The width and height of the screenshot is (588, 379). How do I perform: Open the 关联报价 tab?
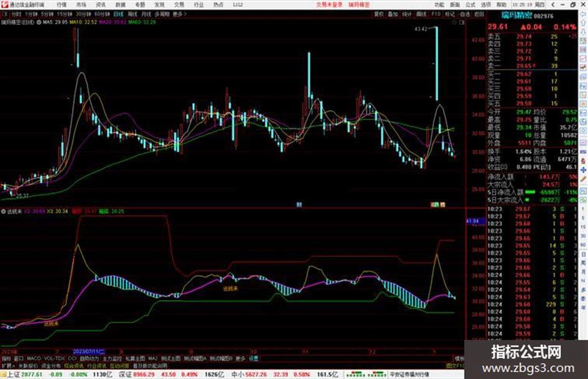[28, 365]
